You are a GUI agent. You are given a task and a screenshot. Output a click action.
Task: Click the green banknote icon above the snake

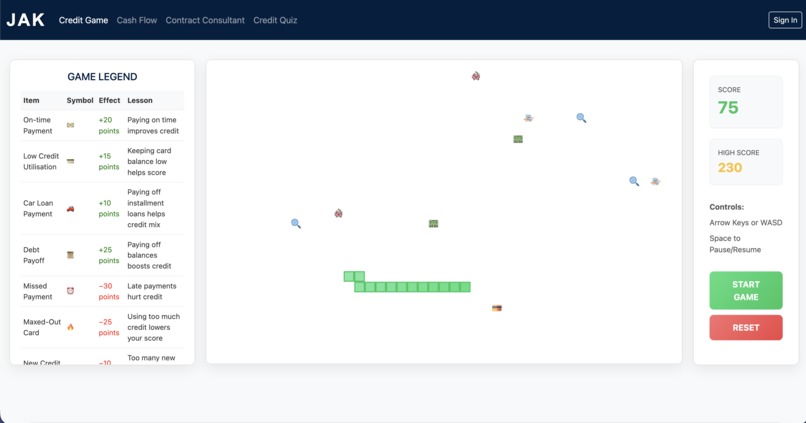pyautogui.click(x=433, y=224)
